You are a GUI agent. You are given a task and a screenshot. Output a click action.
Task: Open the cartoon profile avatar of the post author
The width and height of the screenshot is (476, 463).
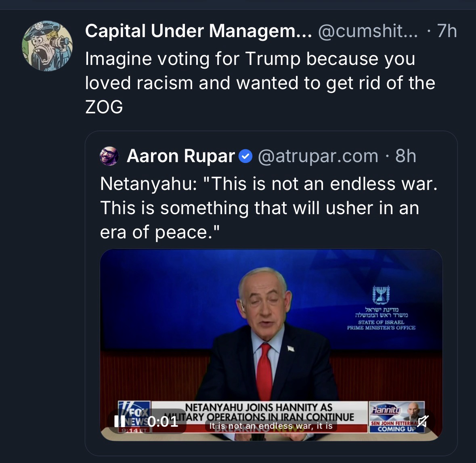click(x=47, y=46)
